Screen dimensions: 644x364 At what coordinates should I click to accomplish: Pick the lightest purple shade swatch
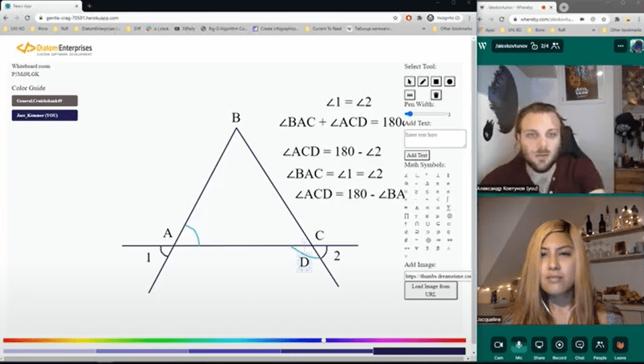[x=50, y=351]
